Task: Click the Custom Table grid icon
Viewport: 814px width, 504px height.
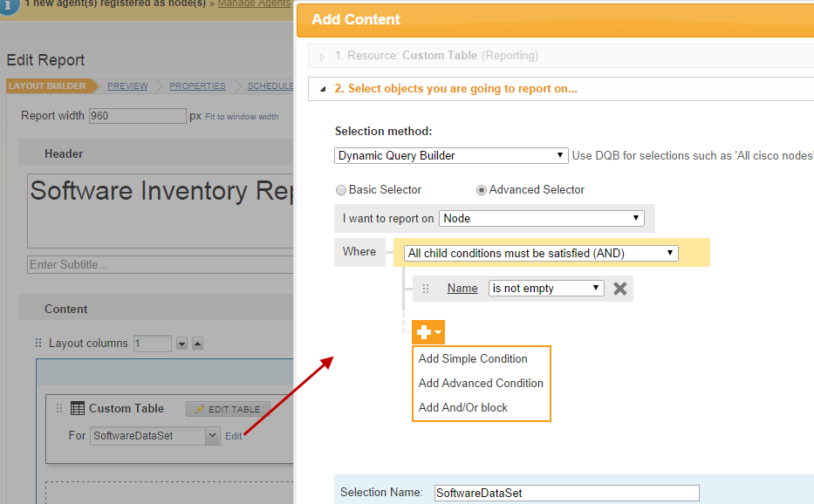Action: (78, 408)
